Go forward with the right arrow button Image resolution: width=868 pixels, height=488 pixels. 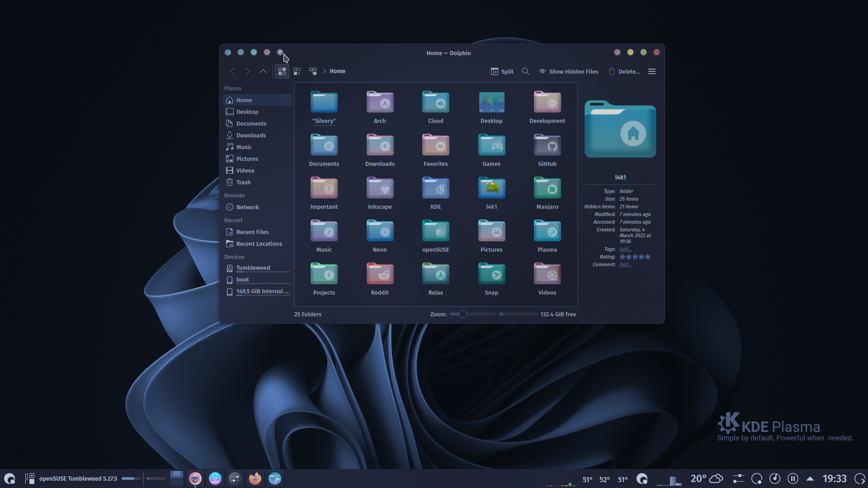(x=247, y=71)
